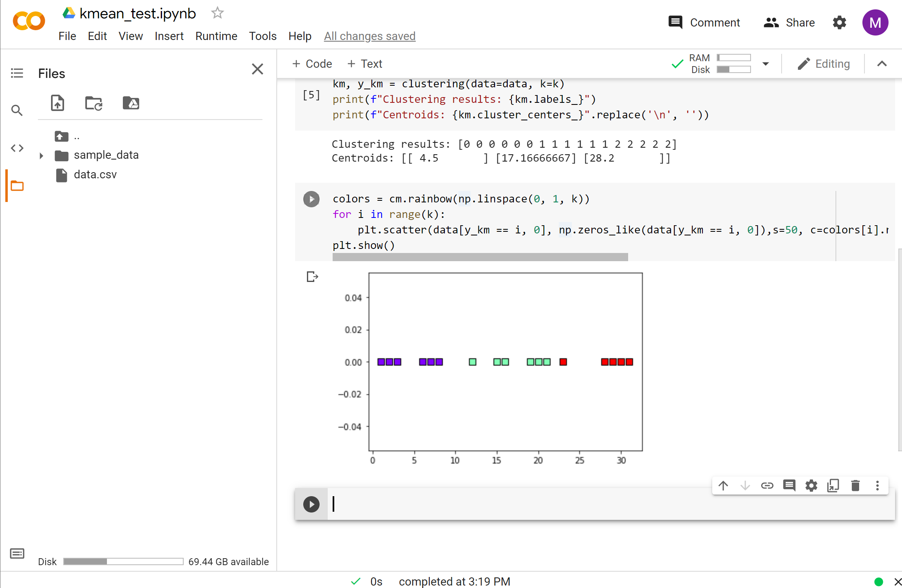The width and height of the screenshot is (902, 588).
Task: Click the move cell down icon
Action: click(x=745, y=486)
